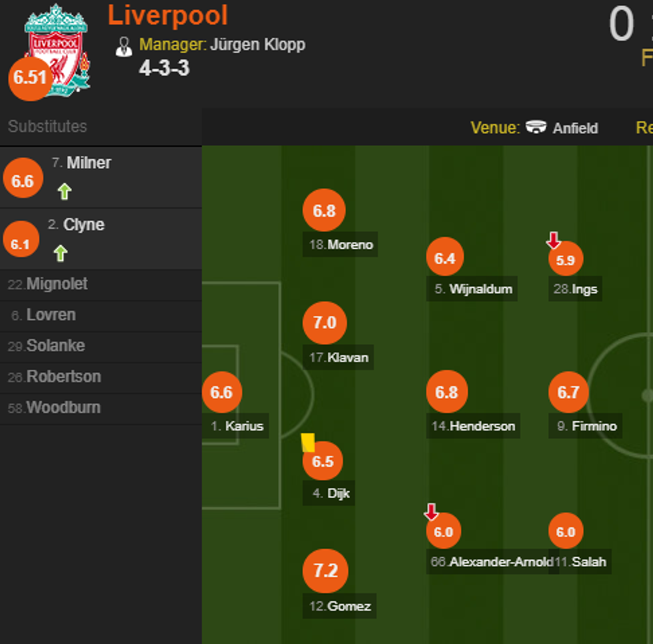Select Mignolet from the substitutes list
The image size is (653, 644).
coord(57,284)
